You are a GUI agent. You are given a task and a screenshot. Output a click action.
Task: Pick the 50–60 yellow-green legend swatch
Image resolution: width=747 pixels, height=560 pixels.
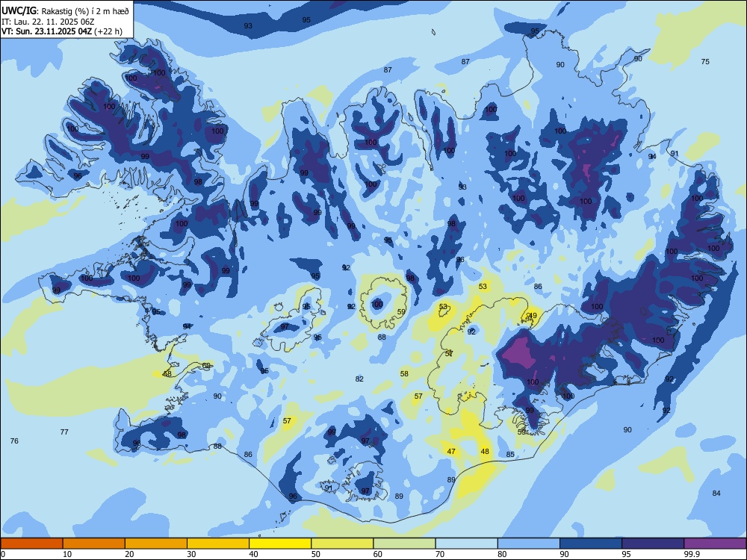click(342, 544)
